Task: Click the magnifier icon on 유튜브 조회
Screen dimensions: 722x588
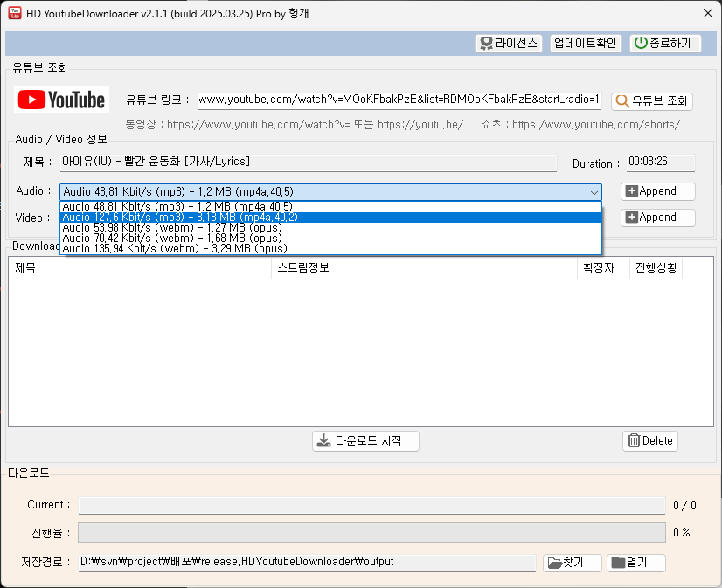Action: coord(622,100)
